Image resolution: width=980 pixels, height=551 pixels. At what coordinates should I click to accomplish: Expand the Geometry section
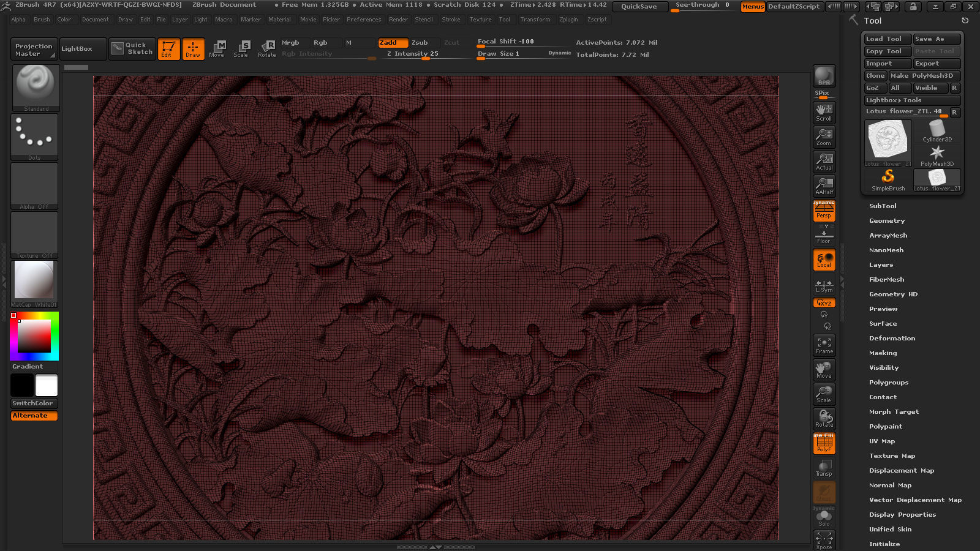887,221
